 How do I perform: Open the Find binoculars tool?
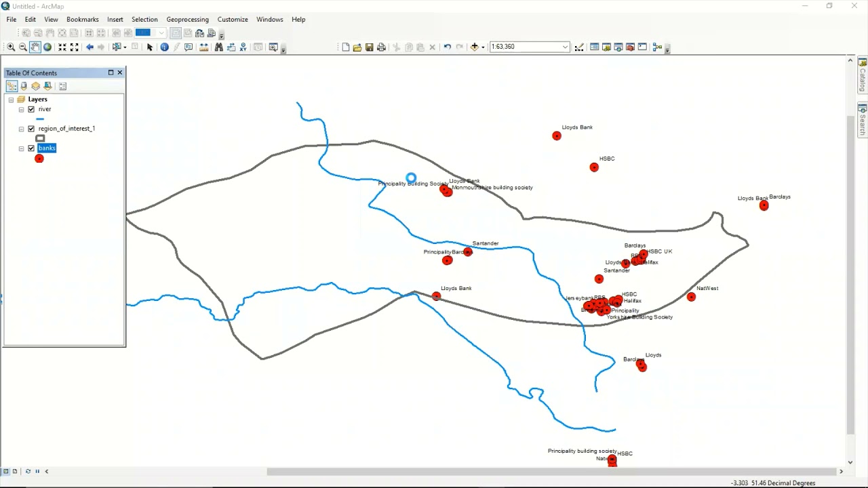coord(218,47)
